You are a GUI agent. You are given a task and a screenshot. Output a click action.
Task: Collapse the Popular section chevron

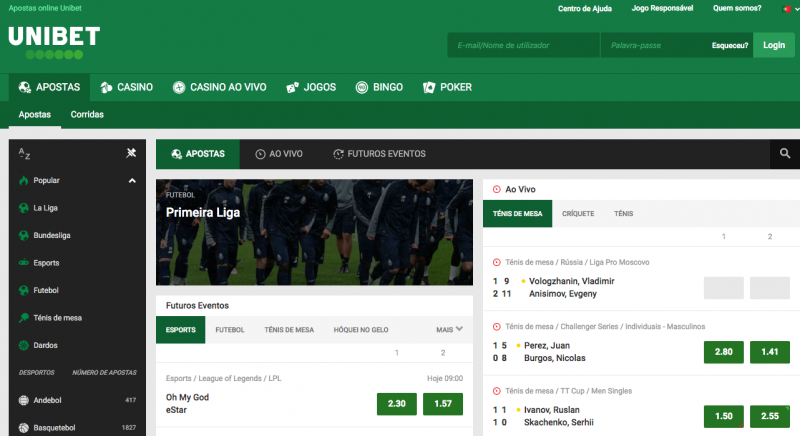tap(132, 181)
